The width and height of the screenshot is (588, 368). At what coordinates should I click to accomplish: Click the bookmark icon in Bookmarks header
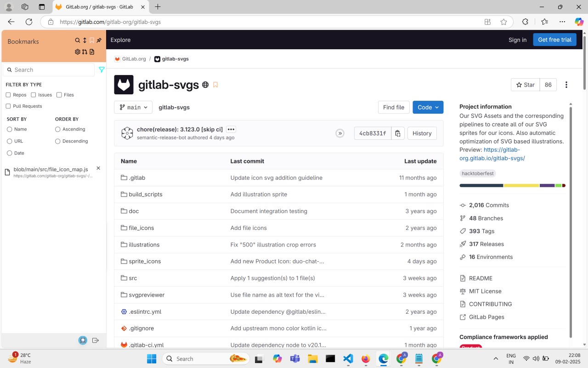tap(92, 40)
